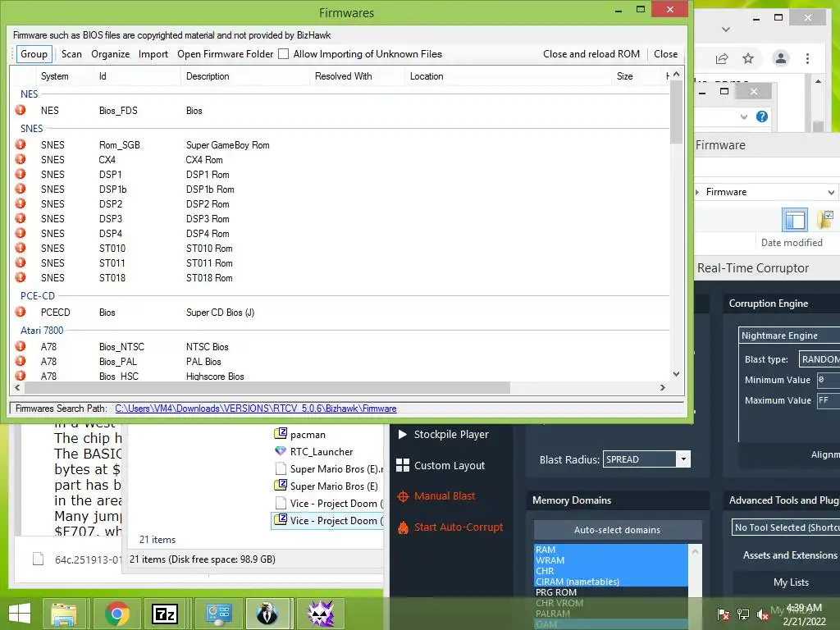Click Stockpile Player play icon in RTC
Viewport: 840px width, 630px height.
(x=402, y=434)
